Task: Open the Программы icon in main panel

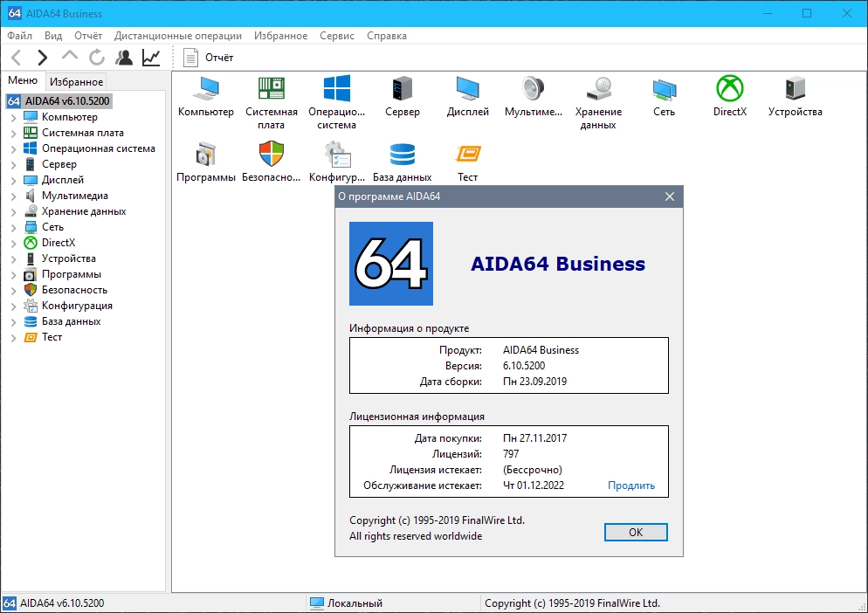Action: [x=206, y=155]
